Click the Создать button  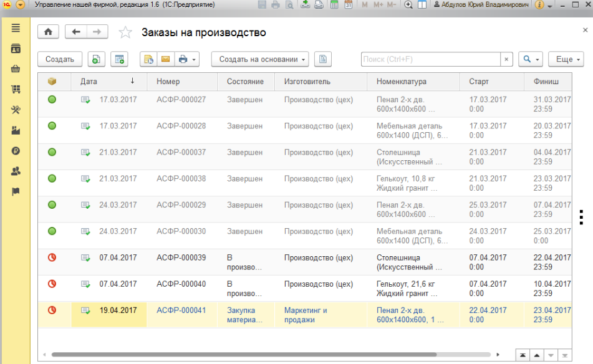click(x=60, y=59)
